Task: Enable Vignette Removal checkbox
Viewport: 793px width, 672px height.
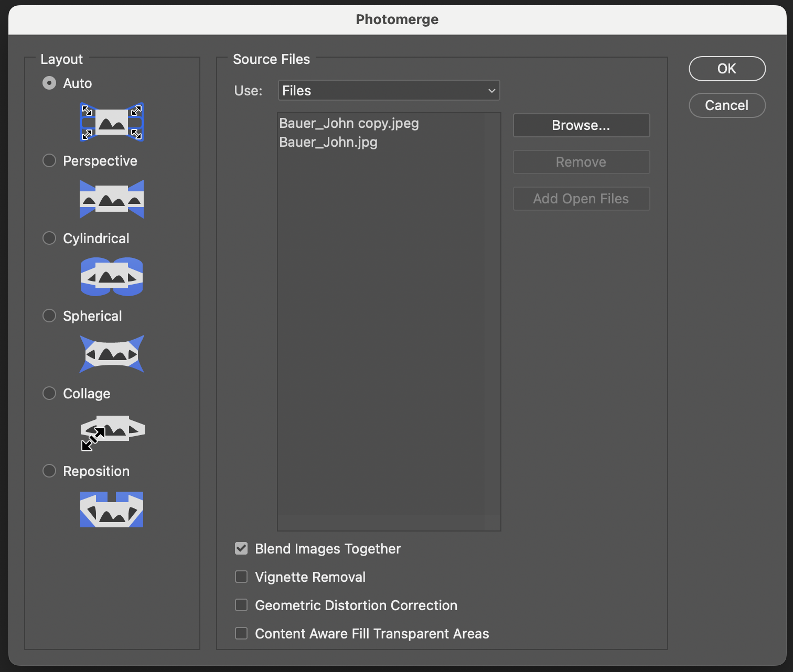Action: click(x=241, y=577)
